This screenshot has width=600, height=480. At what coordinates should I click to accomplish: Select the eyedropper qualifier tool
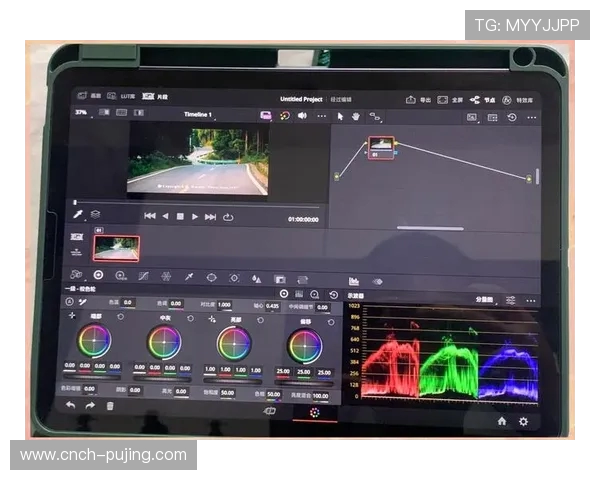pyautogui.click(x=188, y=276)
